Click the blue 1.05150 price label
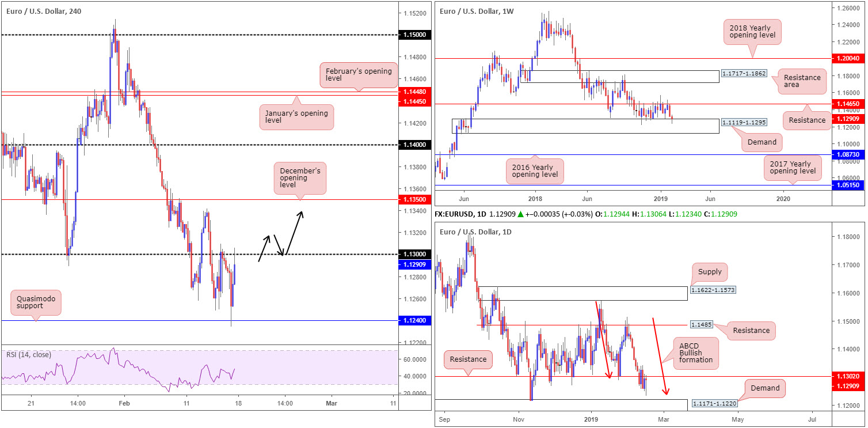This screenshot has height=428, width=868. coord(848,185)
